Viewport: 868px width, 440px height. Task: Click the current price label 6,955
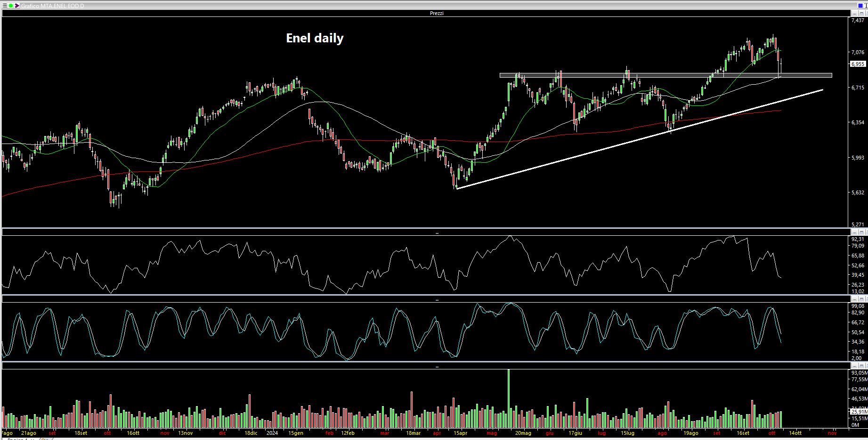858,64
